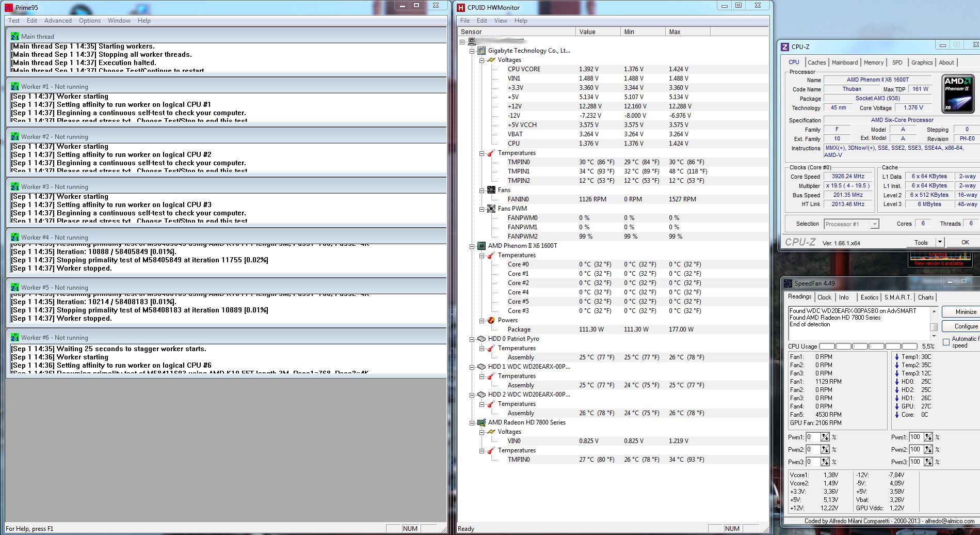Click the CPU-Z title bar icon
This screenshot has height=535, width=980.
tap(785, 46)
